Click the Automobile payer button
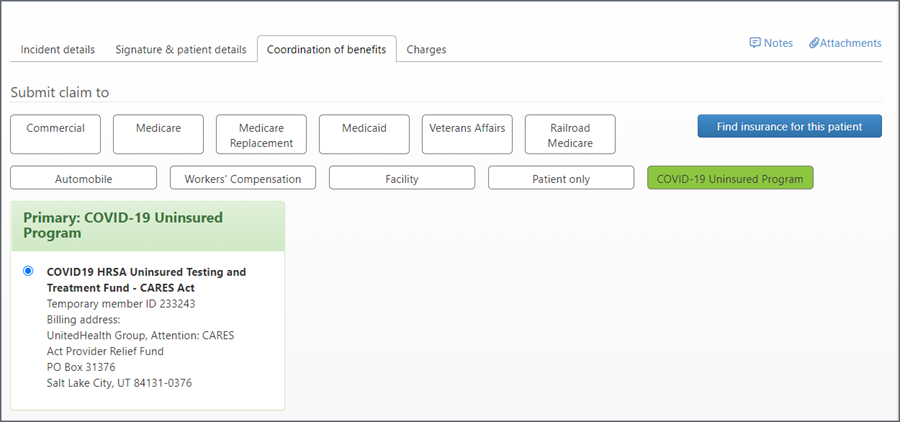 tap(83, 178)
